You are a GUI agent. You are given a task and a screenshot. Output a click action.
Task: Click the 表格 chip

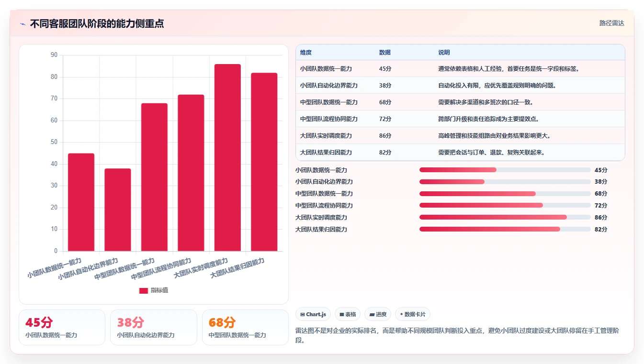pyautogui.click(x=348, y=314)
